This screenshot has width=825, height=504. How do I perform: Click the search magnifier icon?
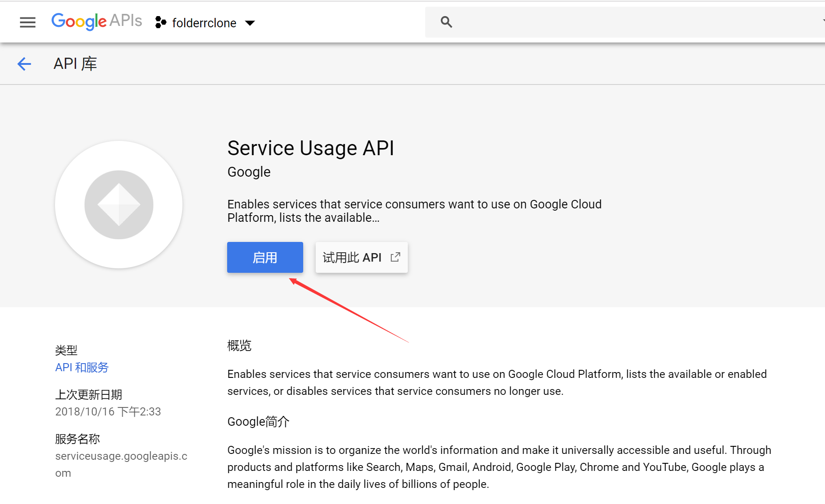446,22
